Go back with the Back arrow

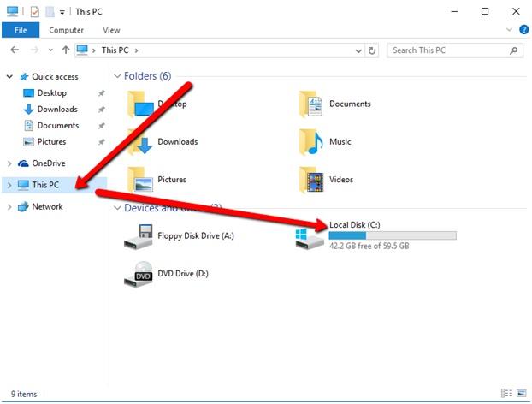click(15, 50)
